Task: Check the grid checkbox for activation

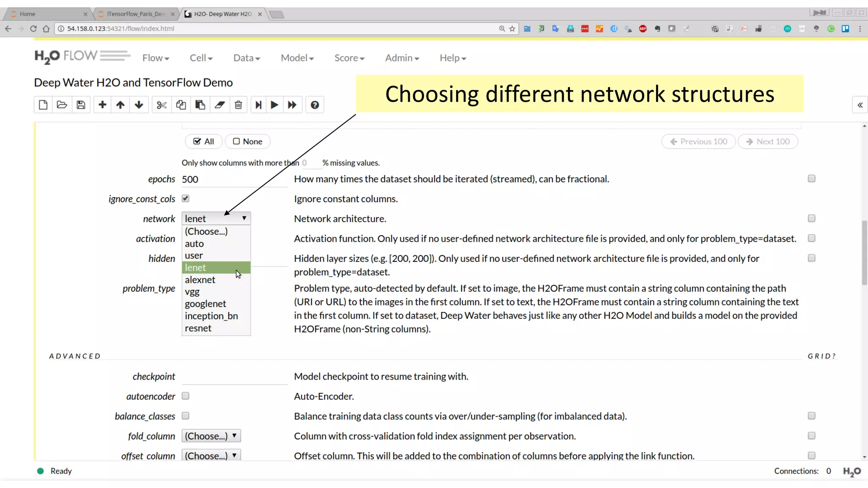Action: tap(812, 238)
